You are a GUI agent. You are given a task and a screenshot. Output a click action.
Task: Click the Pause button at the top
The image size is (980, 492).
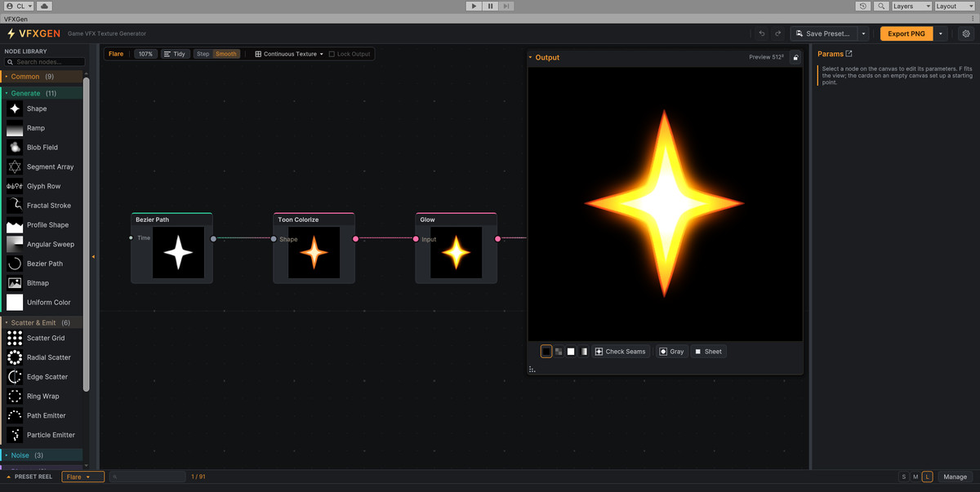(490, 6)
